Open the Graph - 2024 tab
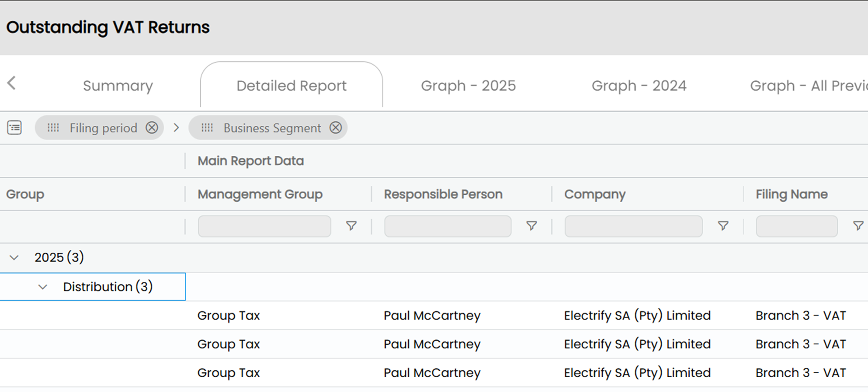Screen dimensions: 868x392 (639, 86)
